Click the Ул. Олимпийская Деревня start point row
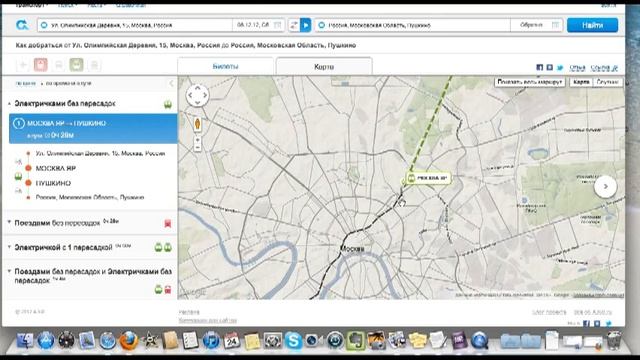640x360 pixels. point(100,153)
